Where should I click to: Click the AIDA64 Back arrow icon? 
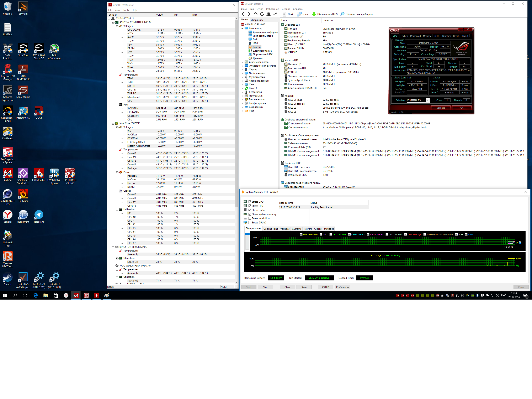click(x=243, y=14)
